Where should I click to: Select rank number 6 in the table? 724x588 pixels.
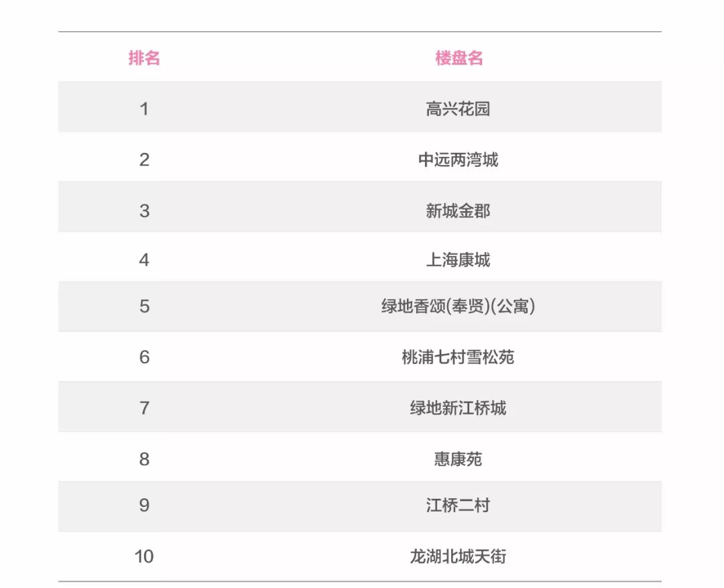(x=144, y=357)
